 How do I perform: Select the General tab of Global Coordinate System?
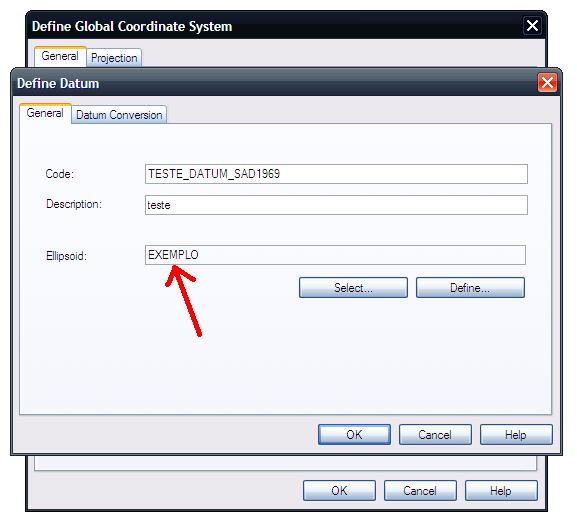[x=60, y=56]
